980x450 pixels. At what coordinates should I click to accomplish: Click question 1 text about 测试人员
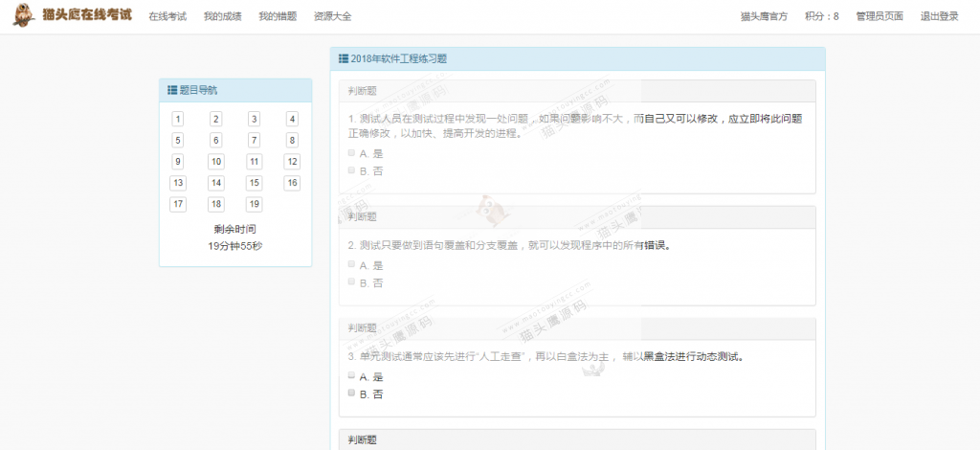point(575,125)
